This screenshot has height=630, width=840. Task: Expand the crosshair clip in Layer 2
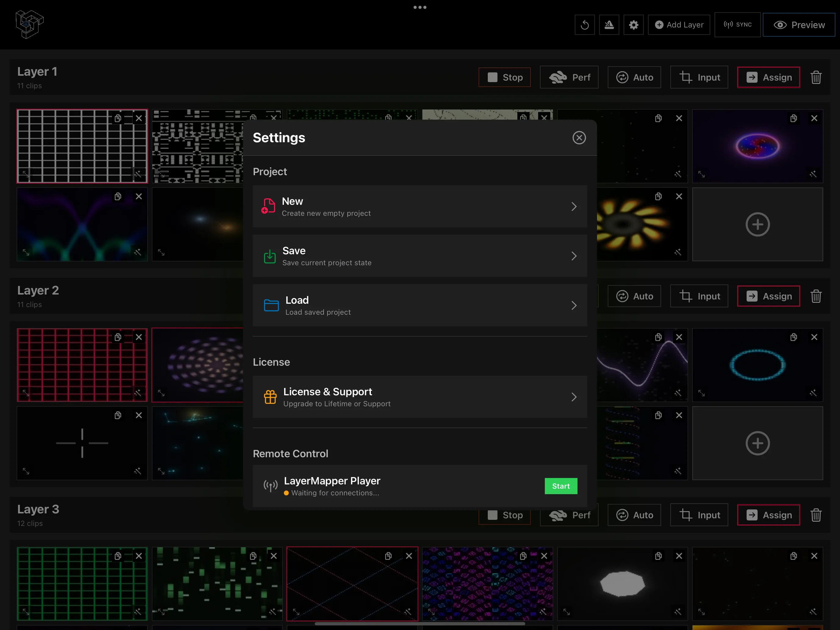click(x=26, y=471)
